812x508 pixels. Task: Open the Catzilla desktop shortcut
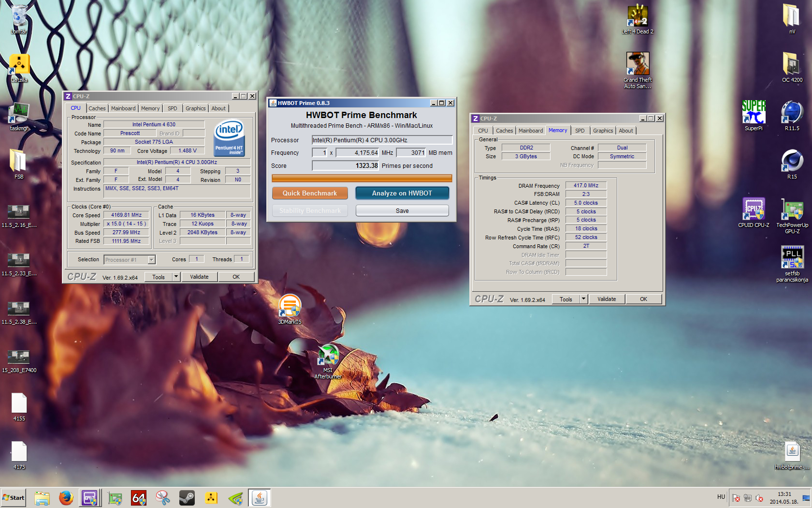19,68
